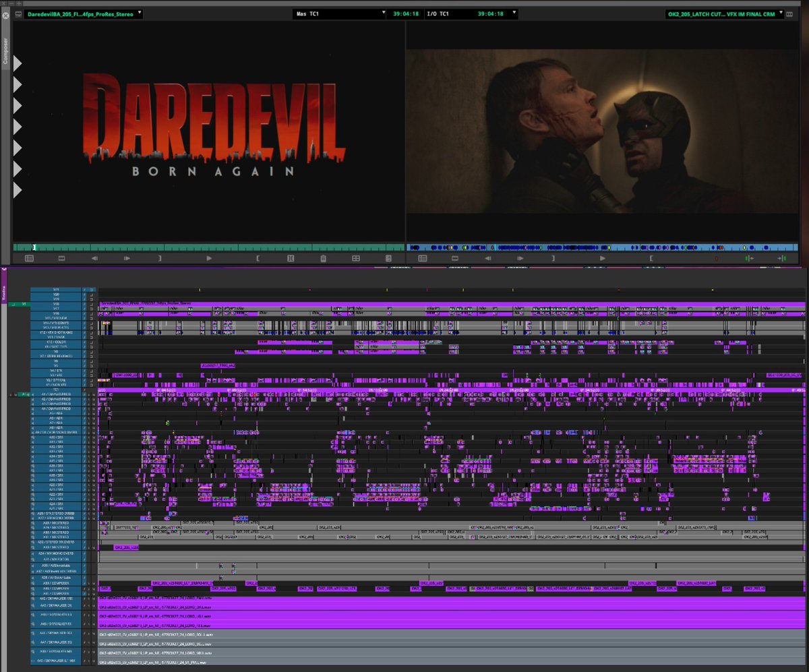Click blue record monitor position bar
Screen dimensions: 809x672
tap(603, 248)
